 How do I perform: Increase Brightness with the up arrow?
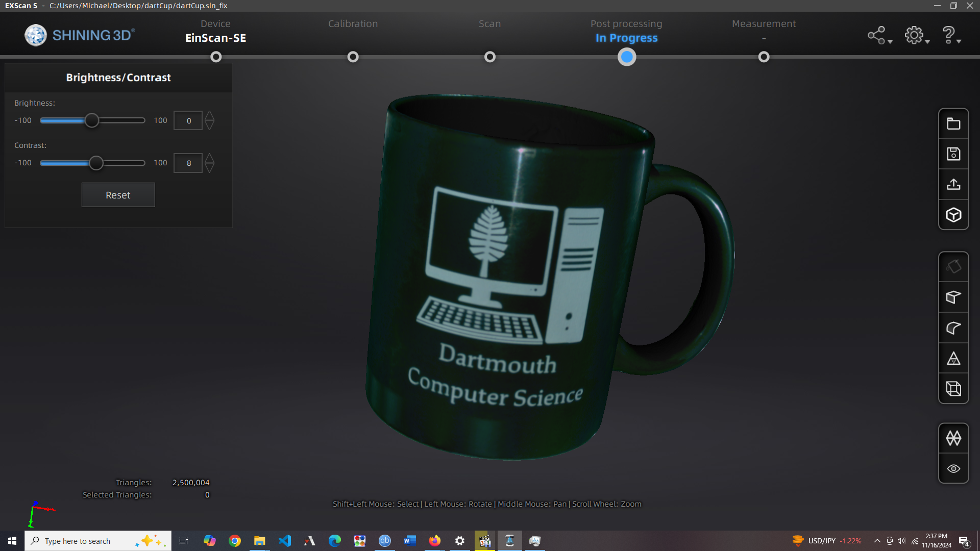209,115
